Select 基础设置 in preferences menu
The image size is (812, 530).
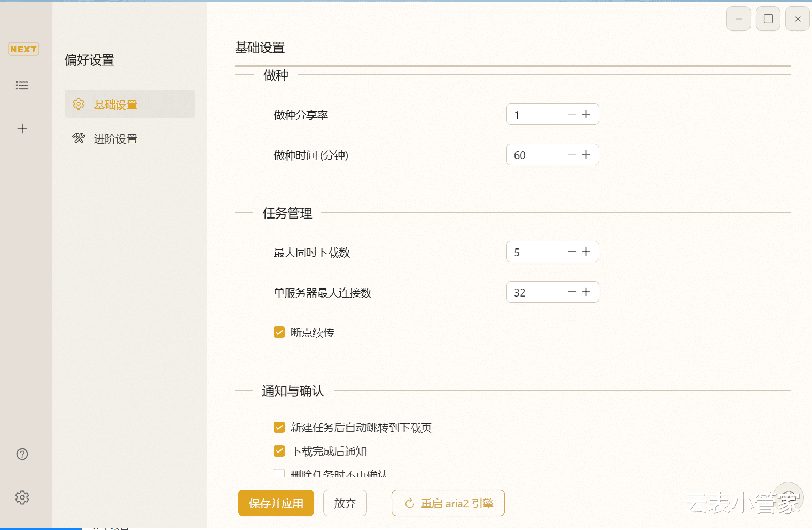[x=116, y=105]
